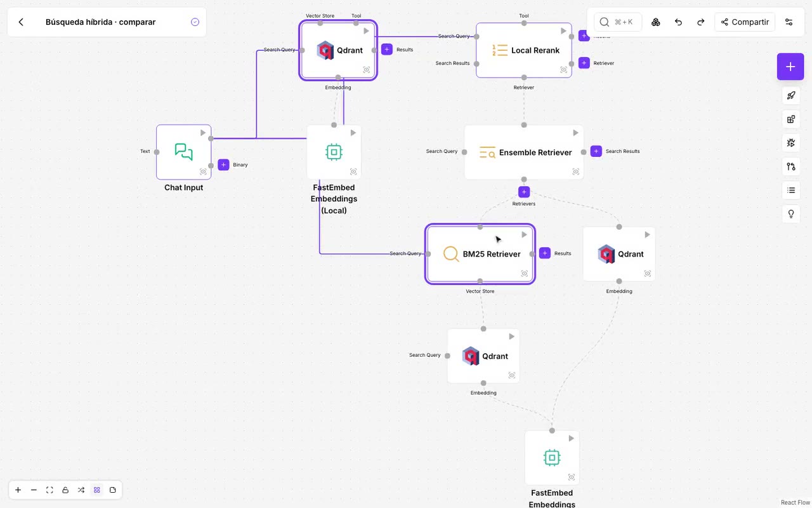Click the large purple add-node plus button

tap(790, 67)
